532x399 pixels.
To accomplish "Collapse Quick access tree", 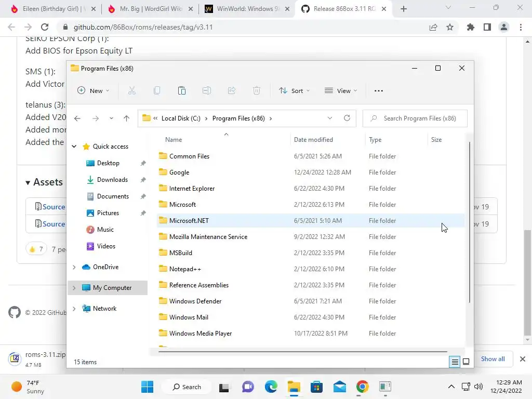I will click(74, 147).
